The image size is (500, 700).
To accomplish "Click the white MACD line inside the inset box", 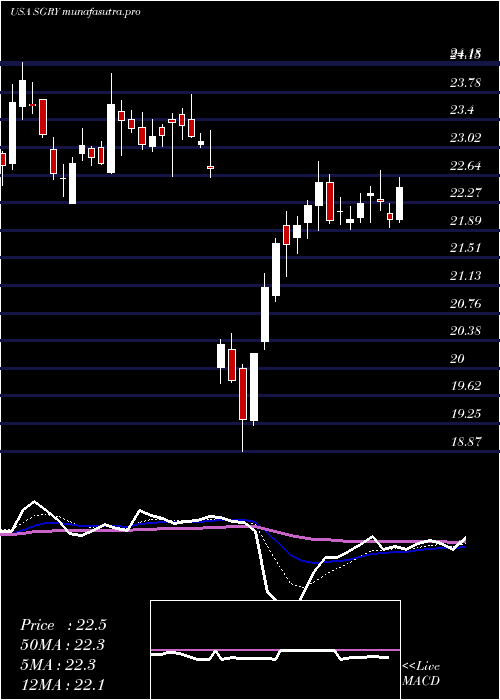I will point(270,656).
